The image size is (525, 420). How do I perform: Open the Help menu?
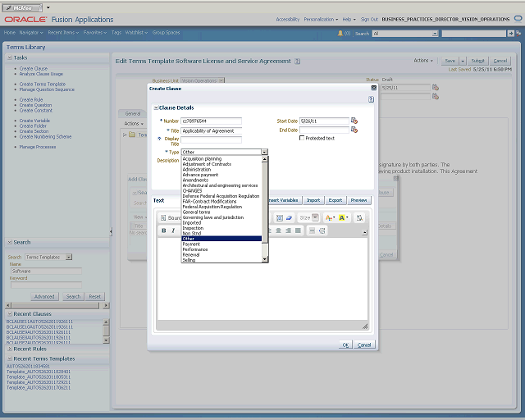click(x=349, y=20)
